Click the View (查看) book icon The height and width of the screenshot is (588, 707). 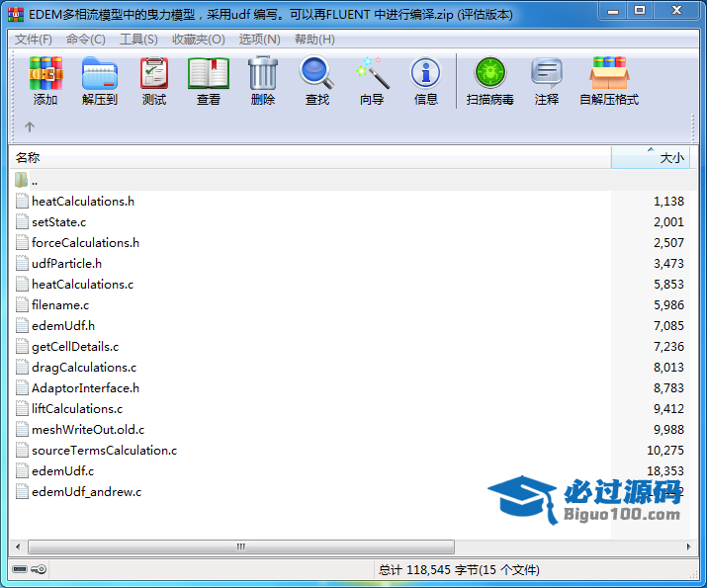(208, 81)
